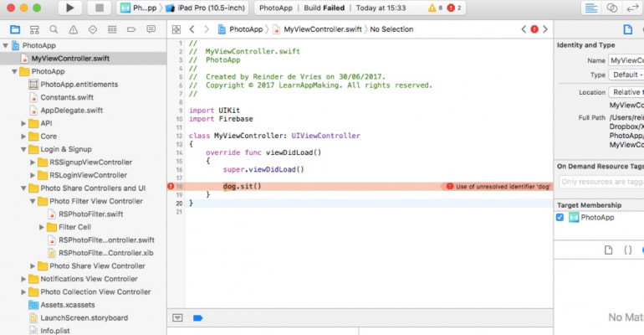
Task: Go forward in editor history
Action: (207, 29)
